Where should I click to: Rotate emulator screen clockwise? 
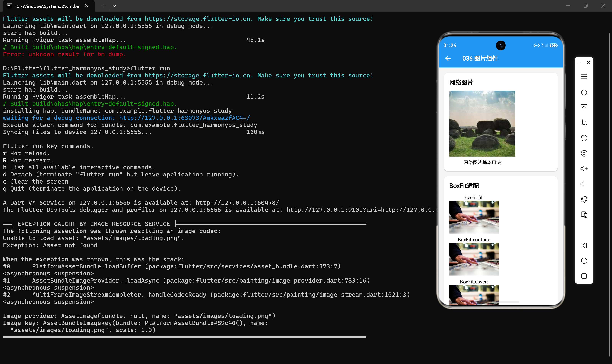tap(584, 153)
